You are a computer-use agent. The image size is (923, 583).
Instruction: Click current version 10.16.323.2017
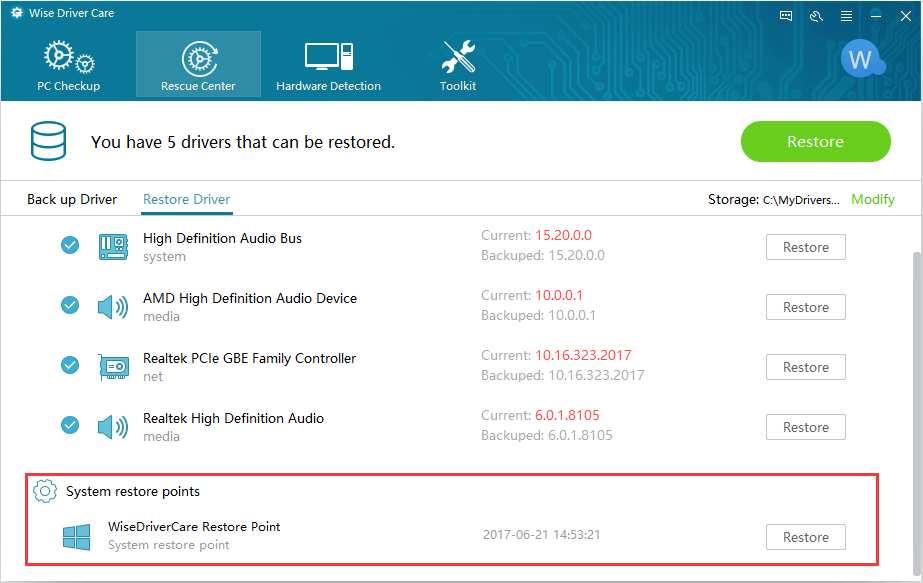point(583,356)
